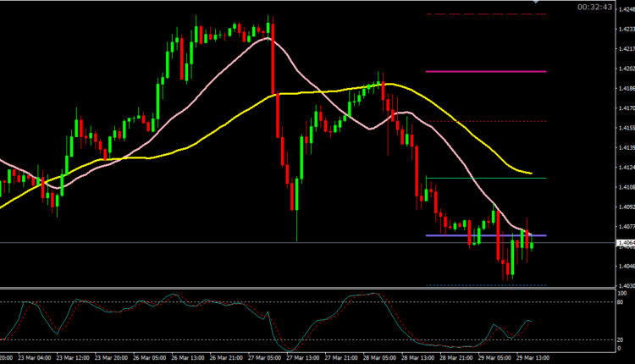Select the red dotted horizontal level line
Viewport: 635px width, 364px height.
pos(486,122)
